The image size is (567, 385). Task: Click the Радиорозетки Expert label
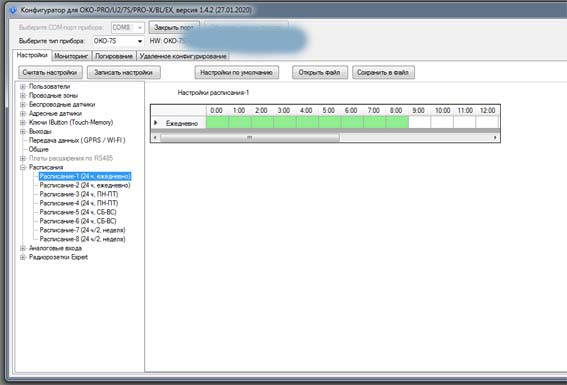point(58,257)
